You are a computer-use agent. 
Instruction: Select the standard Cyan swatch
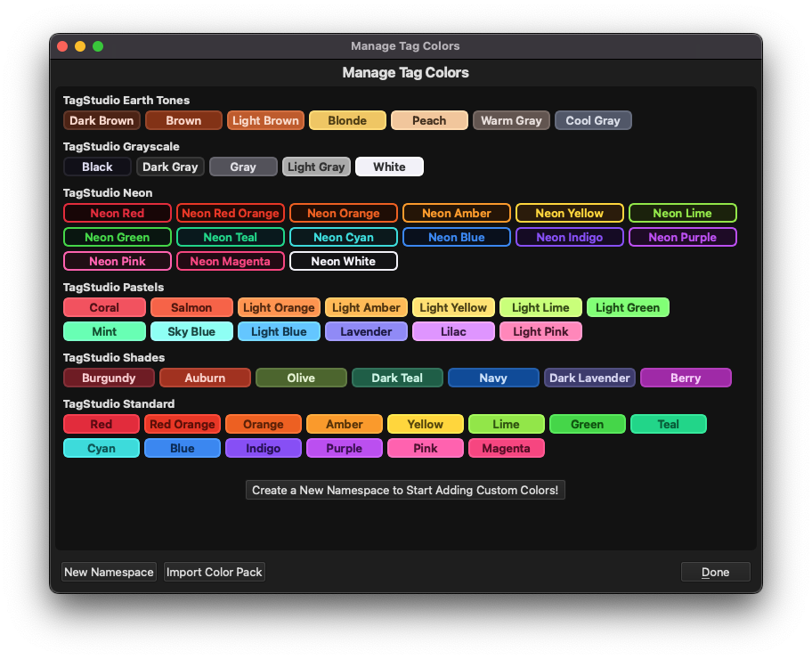point(101,448)
